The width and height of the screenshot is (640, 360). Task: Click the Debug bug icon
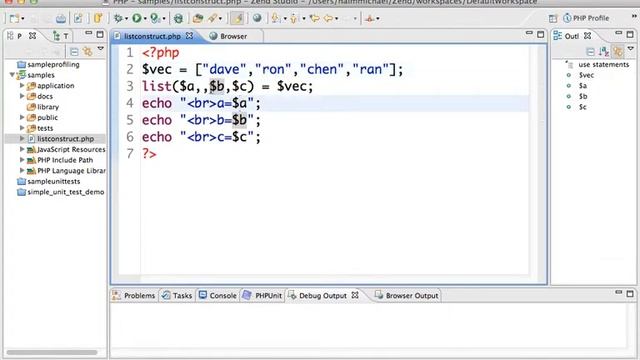point(118,18)
